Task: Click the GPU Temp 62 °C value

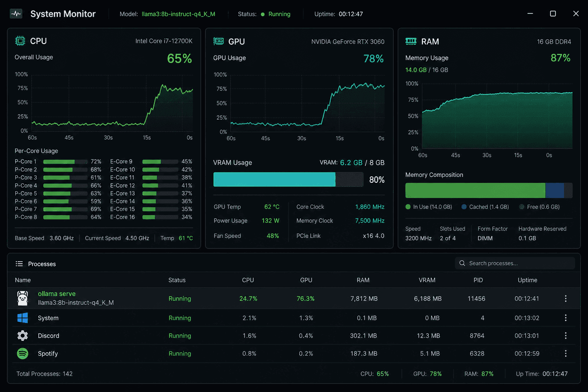Action: point(272,207)
